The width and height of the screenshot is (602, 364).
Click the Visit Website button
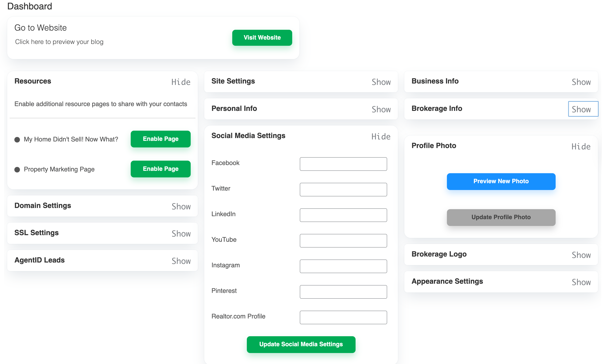click(262, 38)
